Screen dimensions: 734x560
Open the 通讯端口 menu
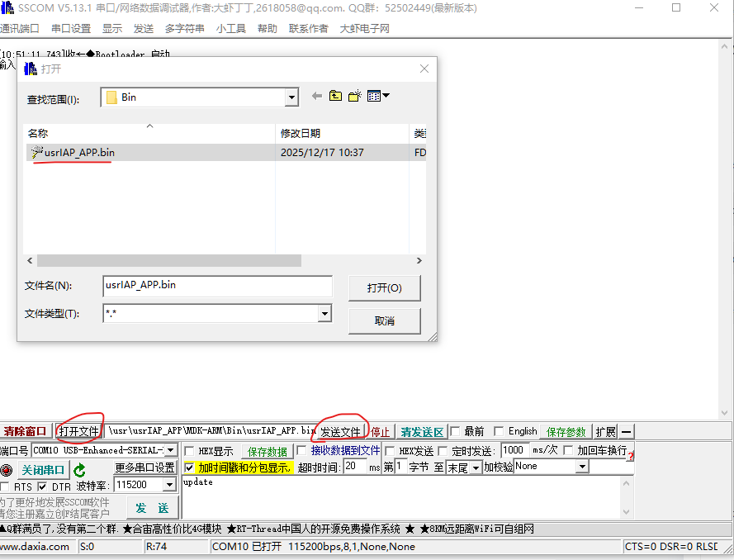[x=20, y=29]
